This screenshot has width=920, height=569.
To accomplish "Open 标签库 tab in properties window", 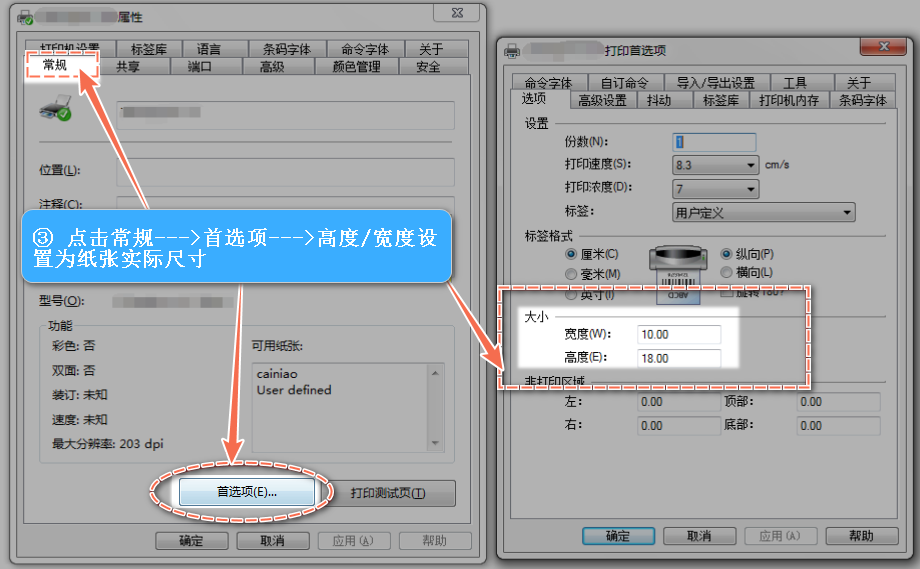I will (148, 49).
